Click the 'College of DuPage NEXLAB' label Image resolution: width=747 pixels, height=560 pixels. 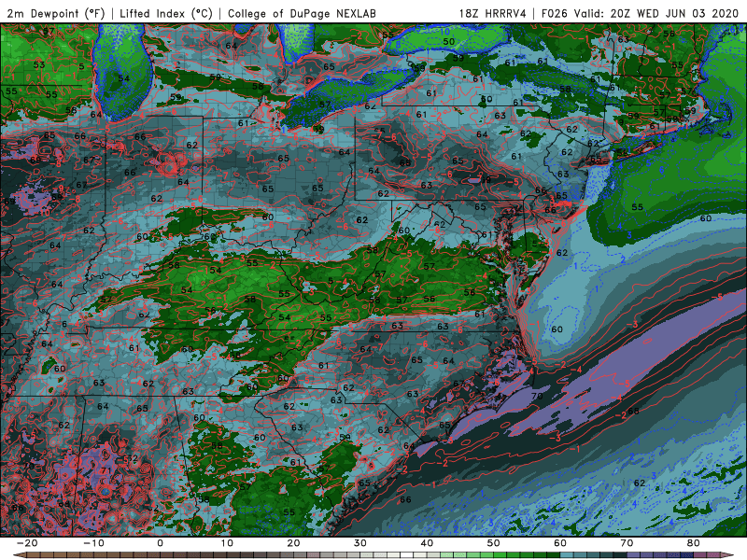tap(302, 13)
